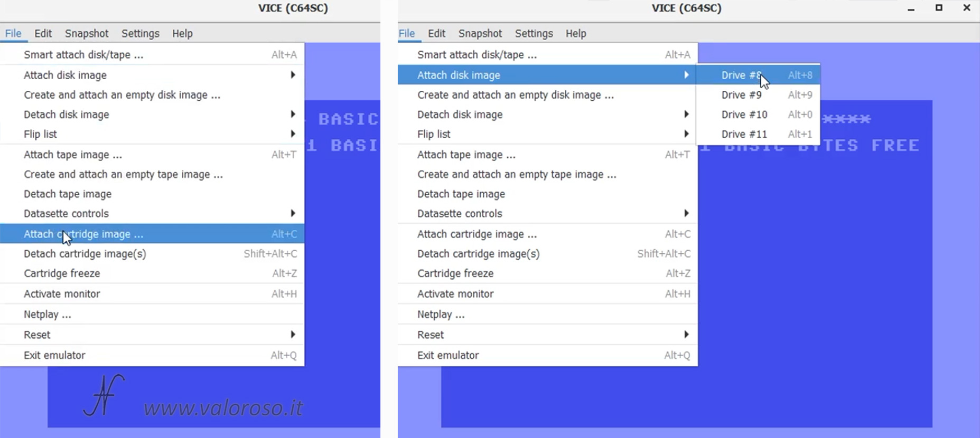Pick Drive #10 to attach a disk
Viewport: 980px width, 438px height.
coord(744,115)
